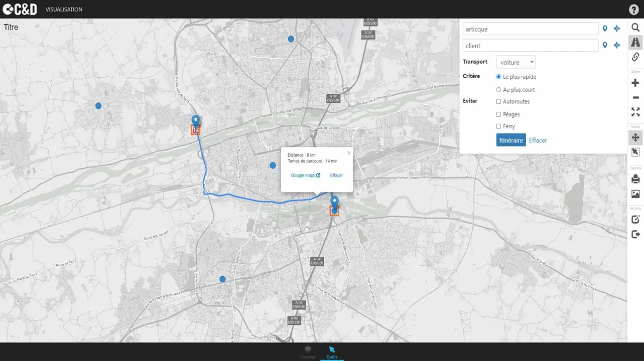Click the exit sign-out action icon
Viewport: 644px width, 361px height.
635,234
